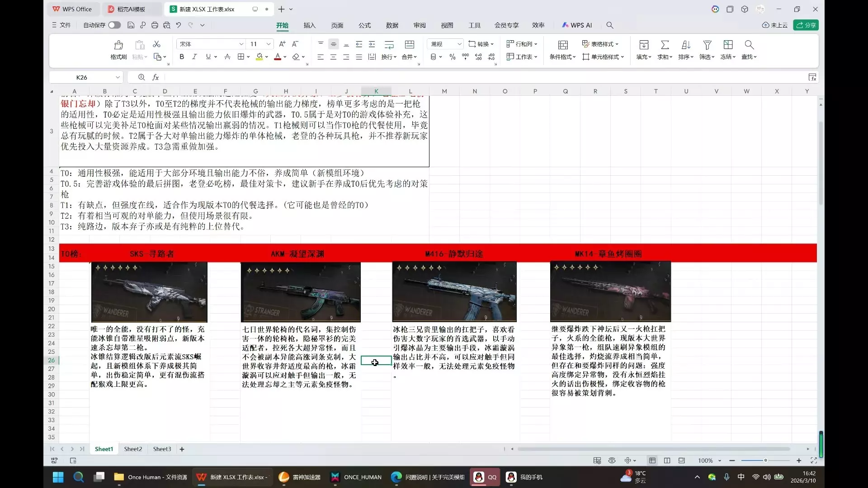Switch to normal view in status bar
The image size is (868, 488).
(652, 460)
